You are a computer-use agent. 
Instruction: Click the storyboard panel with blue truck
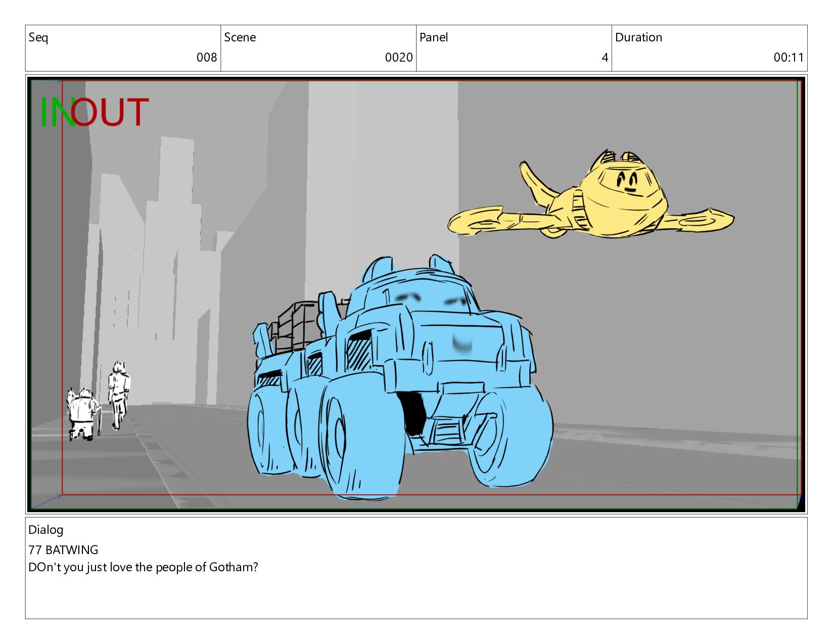[x=416, y=294]
